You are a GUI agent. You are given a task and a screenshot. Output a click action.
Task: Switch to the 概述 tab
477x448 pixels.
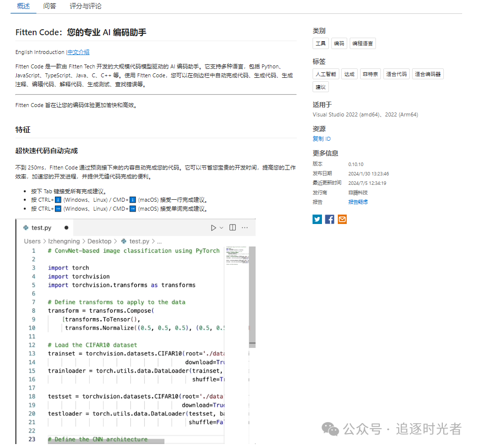23,6
